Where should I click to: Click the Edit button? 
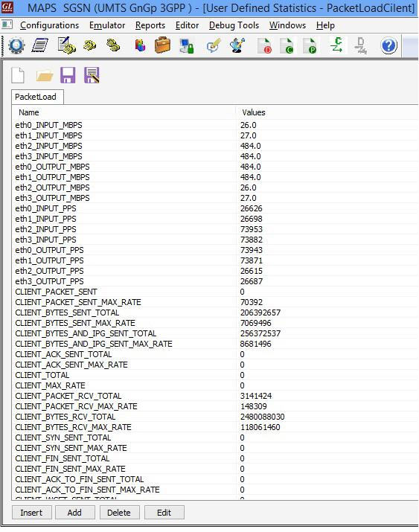coord(164,513)
